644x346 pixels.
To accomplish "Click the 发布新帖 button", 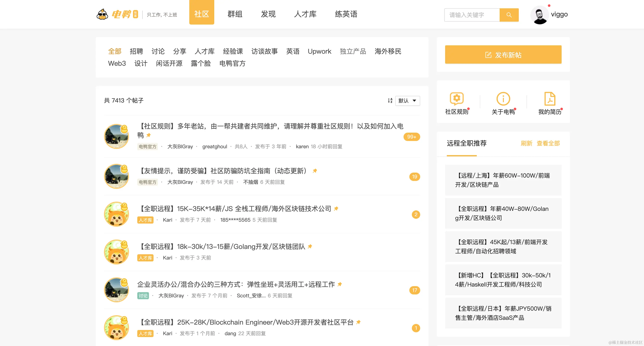I will (503, 55).
